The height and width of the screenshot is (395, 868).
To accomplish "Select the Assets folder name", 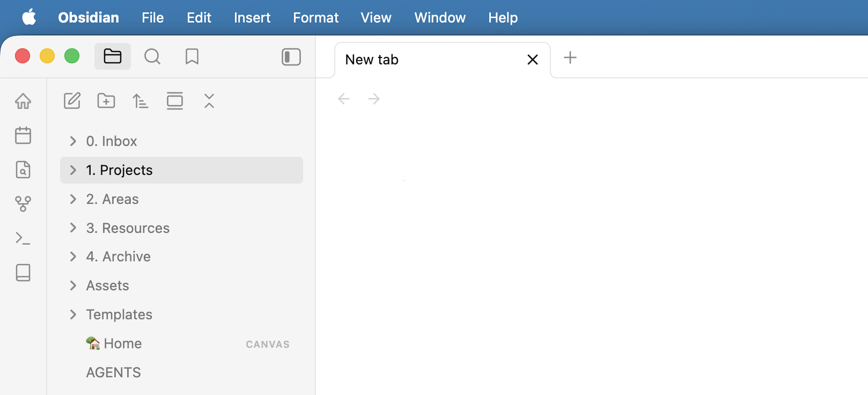I will tap(108, 286).
